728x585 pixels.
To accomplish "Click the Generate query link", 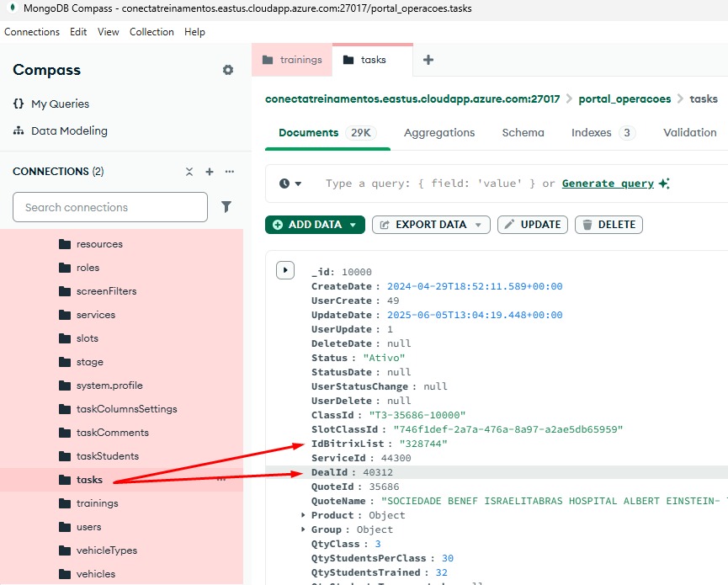I will [x=608, y=183].
